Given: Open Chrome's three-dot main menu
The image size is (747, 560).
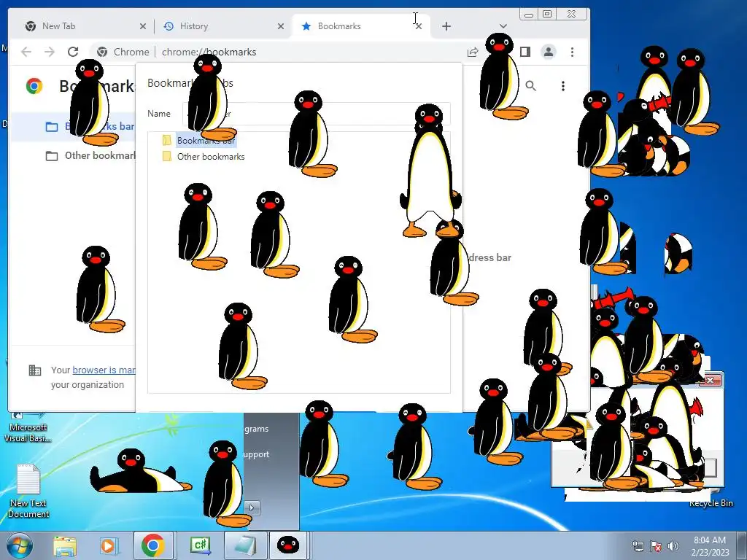Looking at the screenshot, I should tap(572, 52).
